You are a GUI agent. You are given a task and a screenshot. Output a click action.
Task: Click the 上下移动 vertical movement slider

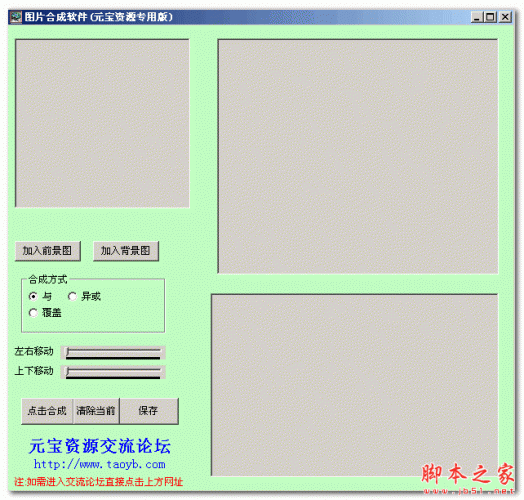click(113, 372)
